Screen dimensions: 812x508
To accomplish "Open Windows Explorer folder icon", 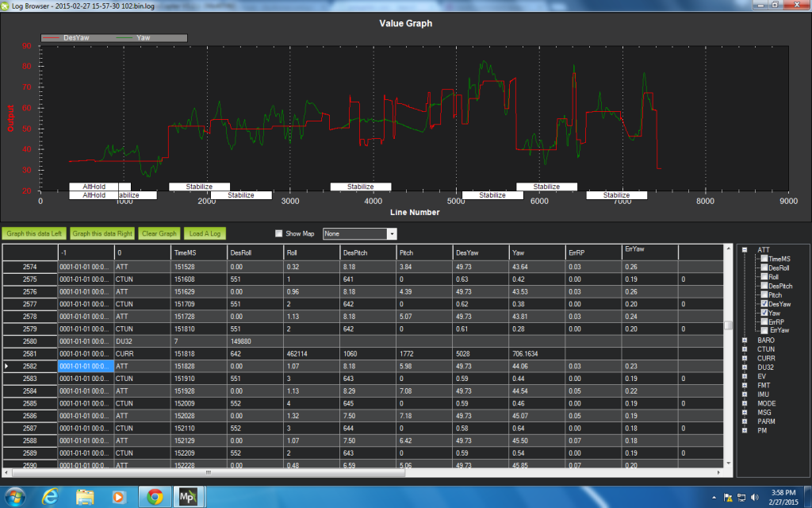I will coord(85,497).
